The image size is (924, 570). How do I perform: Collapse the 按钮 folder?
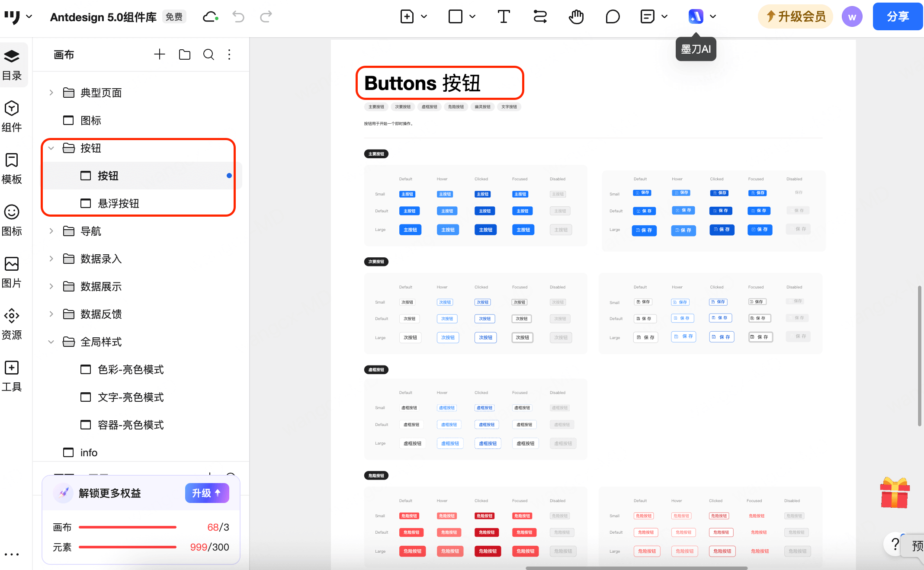point(51,148)
